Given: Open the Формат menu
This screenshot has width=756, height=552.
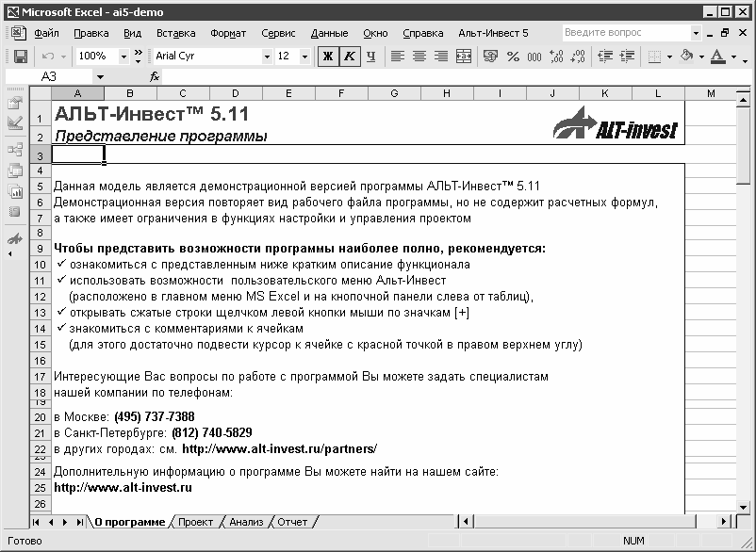Looking at the screenshot, I should 228,33.
